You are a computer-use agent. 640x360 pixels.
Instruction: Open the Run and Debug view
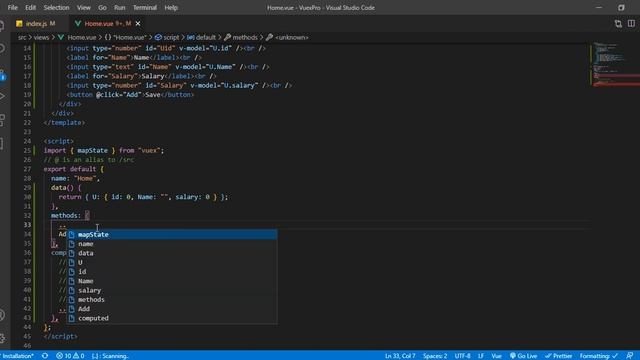pos(2,97)
